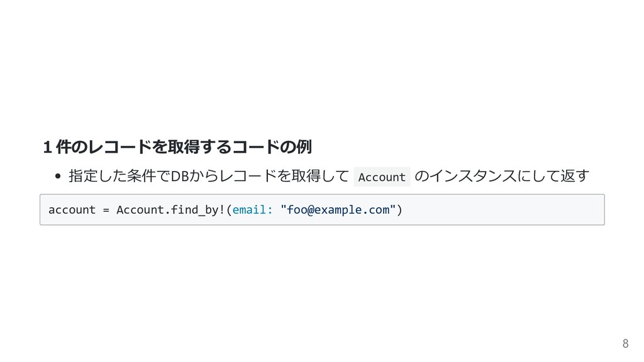Click the closing parenthesis in code
644x362 pixels.
click(x=399, y=210)
